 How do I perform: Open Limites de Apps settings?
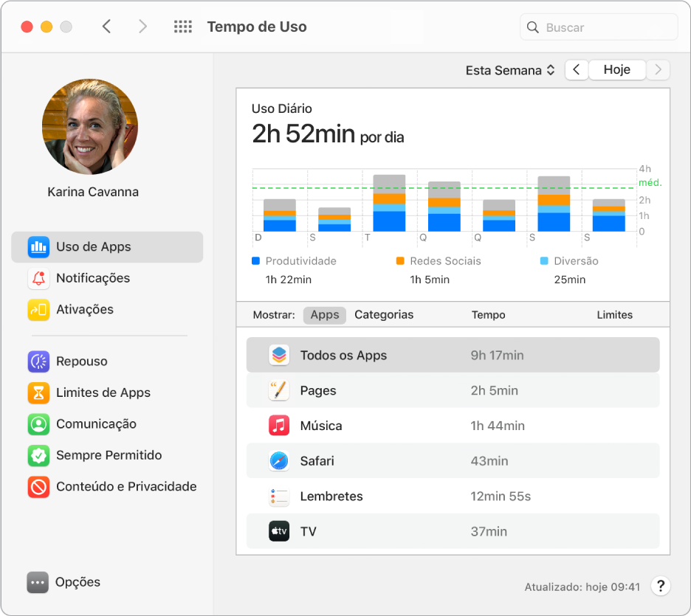[x=38, y=392]
